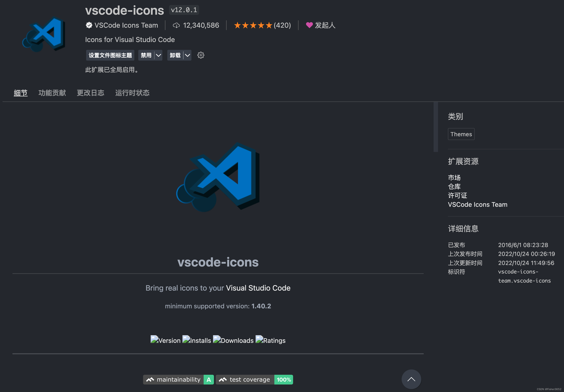Switch to the 运行时状态 tab

pyautogui.click(x=132, y=93)
